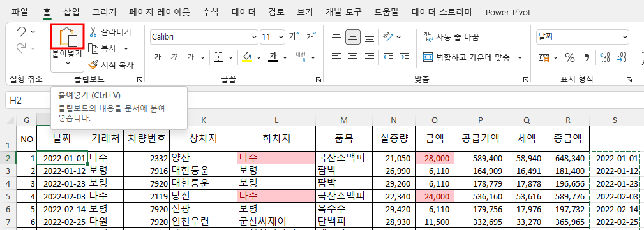Screen dimensions: 644x230
Task: Open number format 날짜 dropdown
Action: 625,37
